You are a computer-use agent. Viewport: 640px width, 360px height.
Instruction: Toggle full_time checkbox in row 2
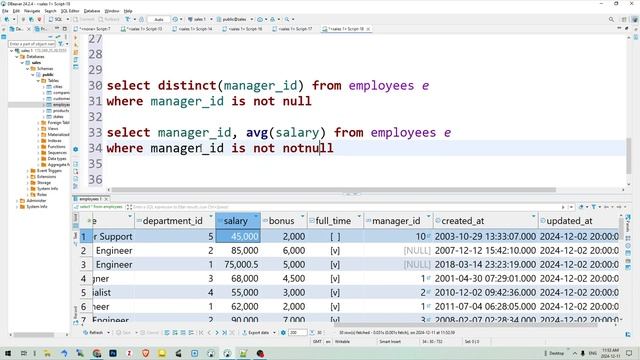coord(335,251)
